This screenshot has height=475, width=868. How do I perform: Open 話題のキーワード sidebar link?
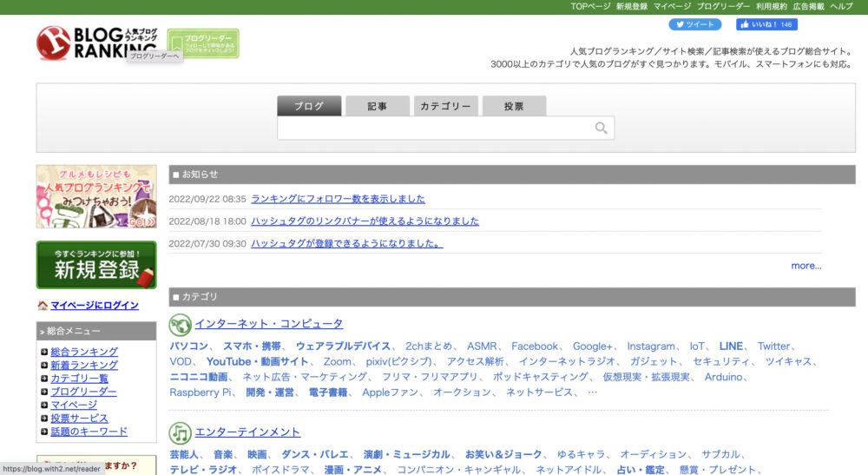pos(89,432)
